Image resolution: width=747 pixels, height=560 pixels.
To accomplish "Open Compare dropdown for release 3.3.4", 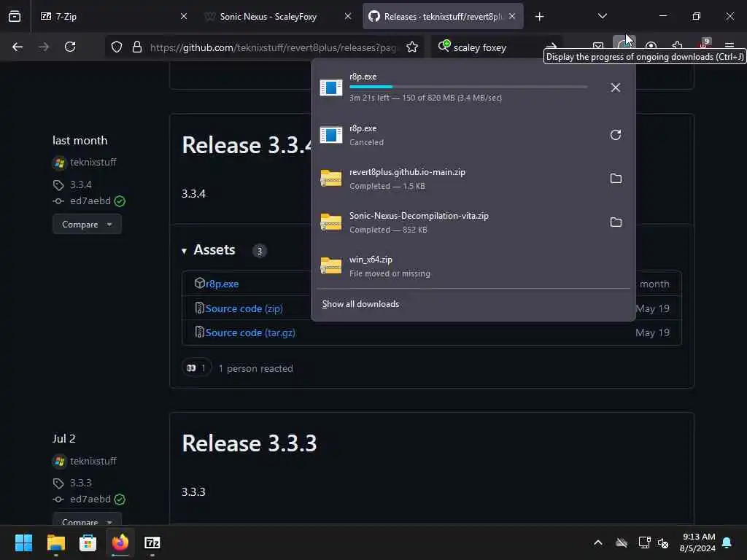I will click(87, 225).
